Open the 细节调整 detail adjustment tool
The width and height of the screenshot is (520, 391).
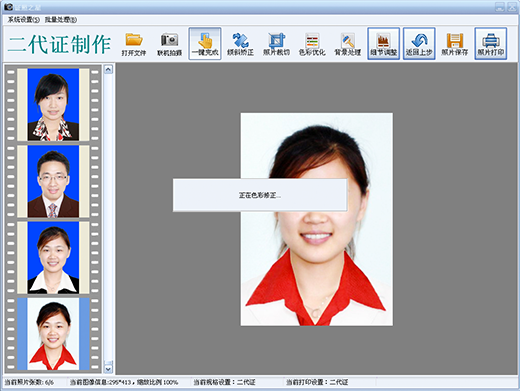point(383,44)
